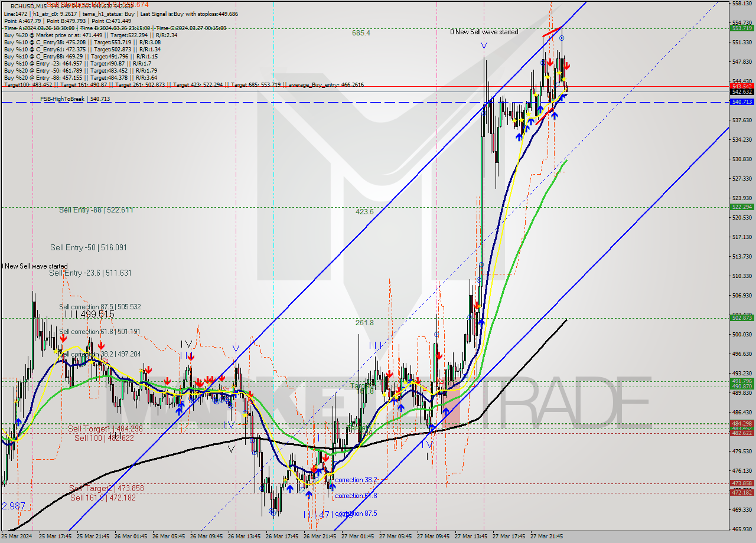Click the Line:1472 h1_atr_c0 info line

tap(121, 14)
